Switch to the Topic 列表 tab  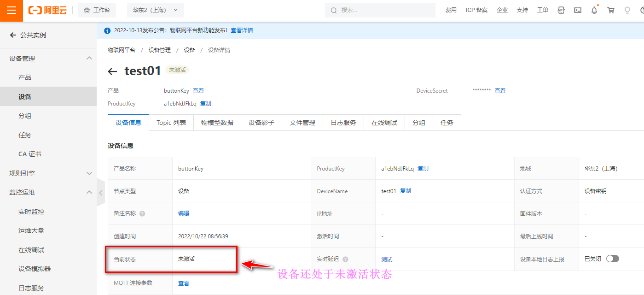click(x=171, y=123)
